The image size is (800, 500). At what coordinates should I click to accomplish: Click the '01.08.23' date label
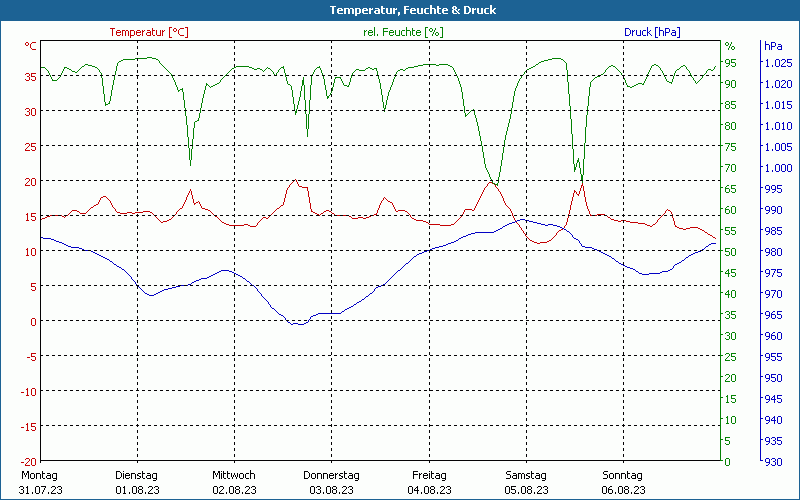point(137,490)
